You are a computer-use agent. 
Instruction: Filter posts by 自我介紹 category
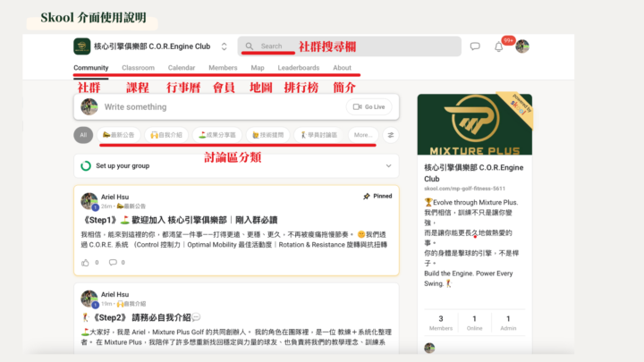click(166, 135)
